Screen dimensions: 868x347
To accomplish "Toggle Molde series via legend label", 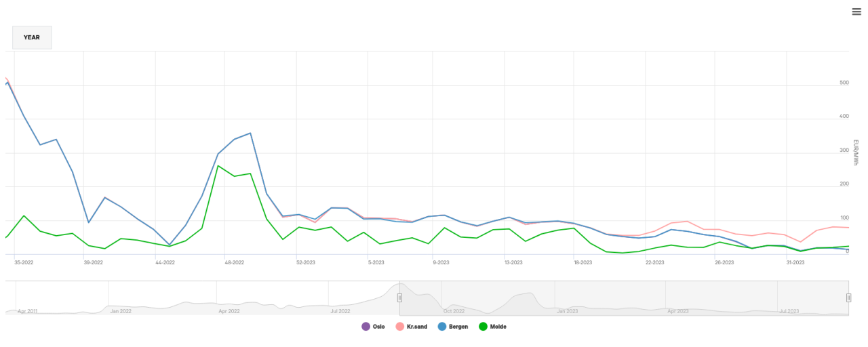I will (x=498, y=327).
